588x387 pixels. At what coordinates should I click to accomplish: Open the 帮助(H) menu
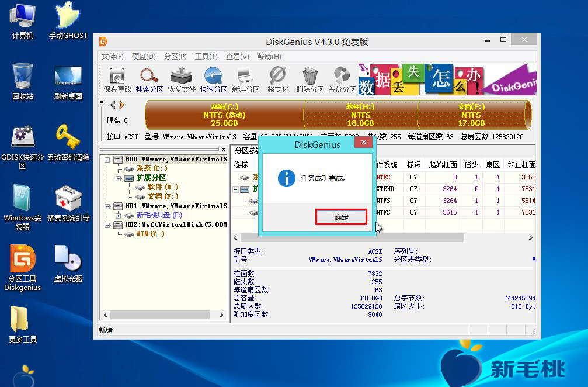pyautogui.click(x=269, y=57)
